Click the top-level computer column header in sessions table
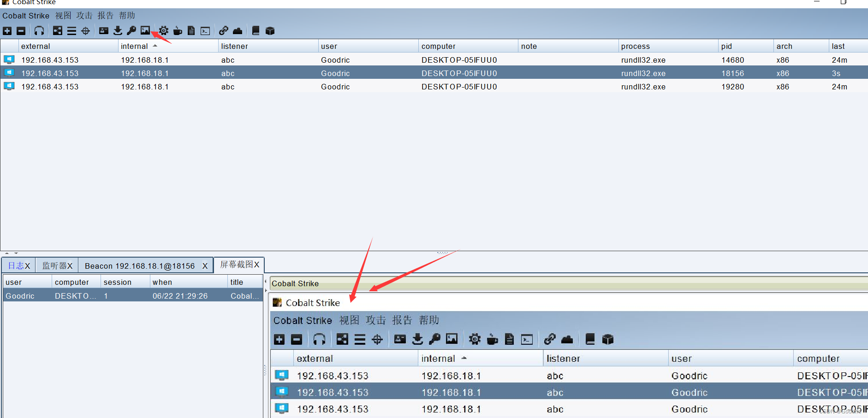The width and height of the screenshot is (868, 418). click(x=468, y=46)
